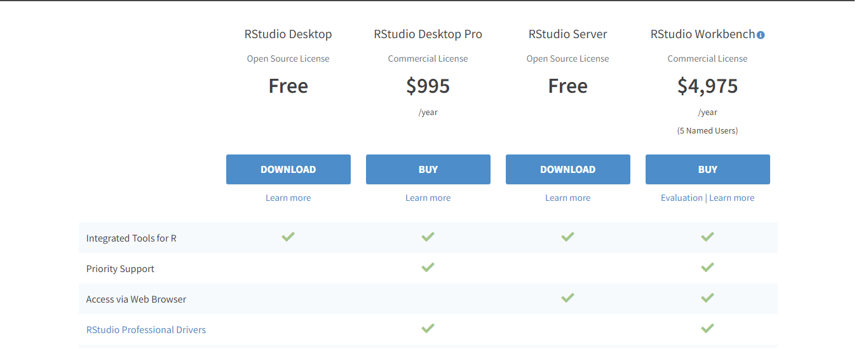Click Priority Support checkmark for RStudio Workbench
Viewport: 868px width, 349px height.
(x=707, y=267)
